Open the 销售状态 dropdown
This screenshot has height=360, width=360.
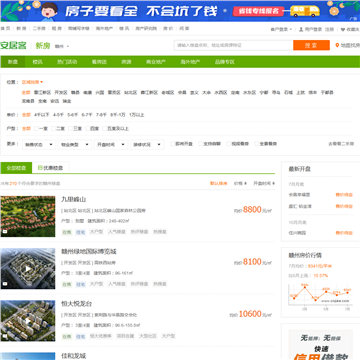[39, 145]
